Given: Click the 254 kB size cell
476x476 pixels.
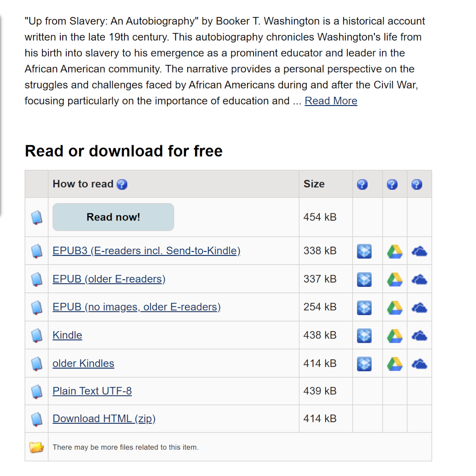Looking at the screenshot, I should tap(326, 307).
